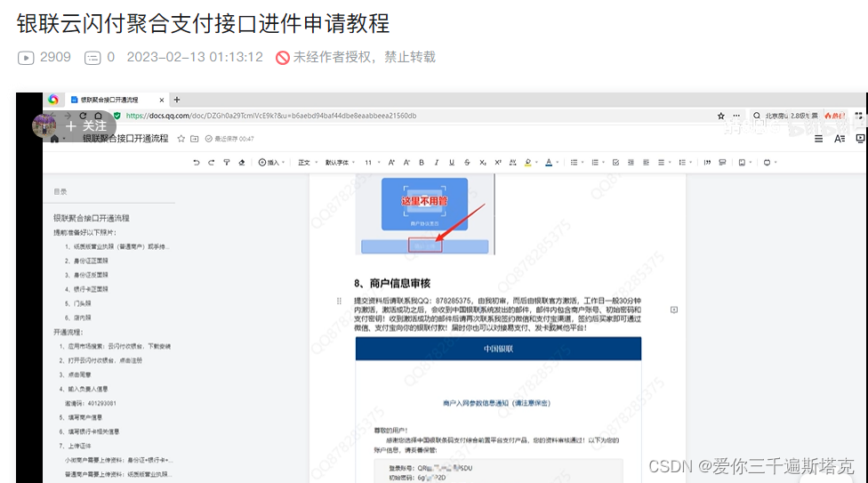Click the Undo icon in the document toolbar
The width and height of the screenshot is (868, 483).
(196, 162)
